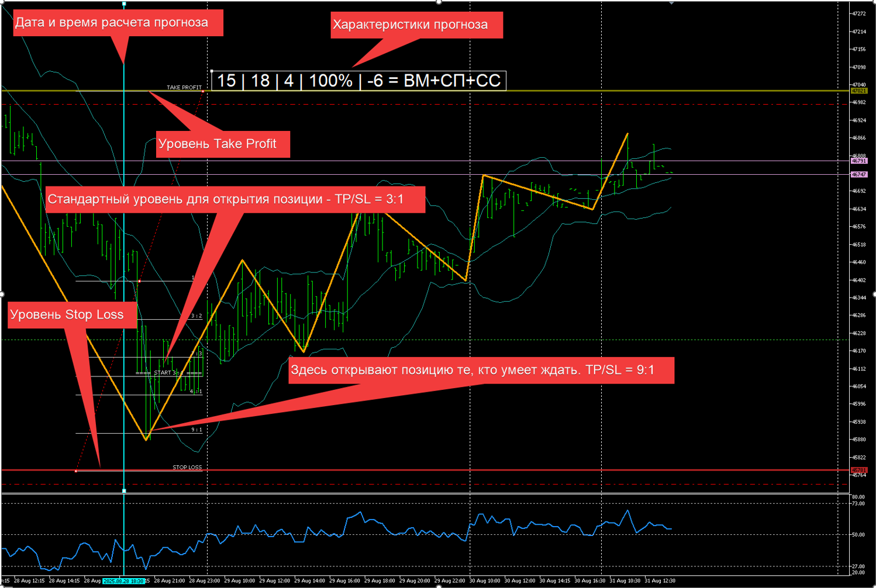Click the STOP LOSS line label

click(187, 467)
